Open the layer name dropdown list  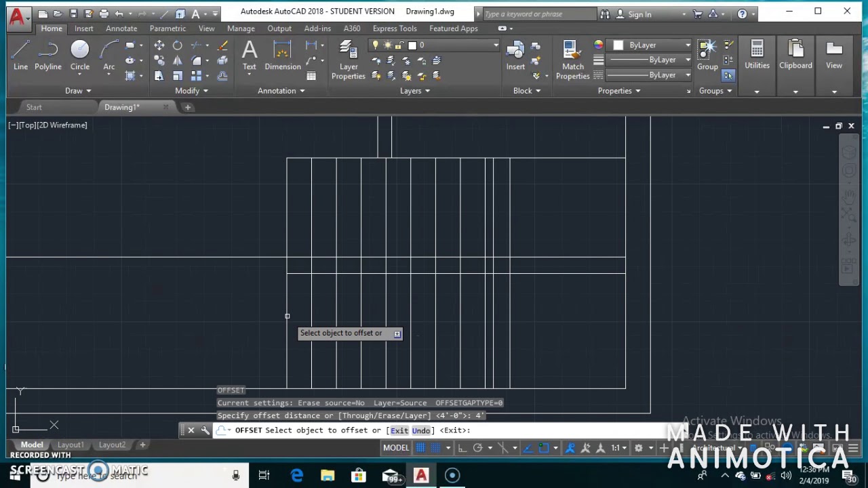(496, 45)
